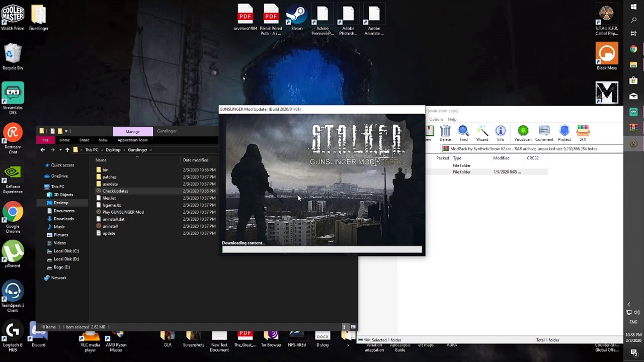
Task: Click the Protect icon in WinRAR
Action: pyautogui.click(x=564, y=133)
